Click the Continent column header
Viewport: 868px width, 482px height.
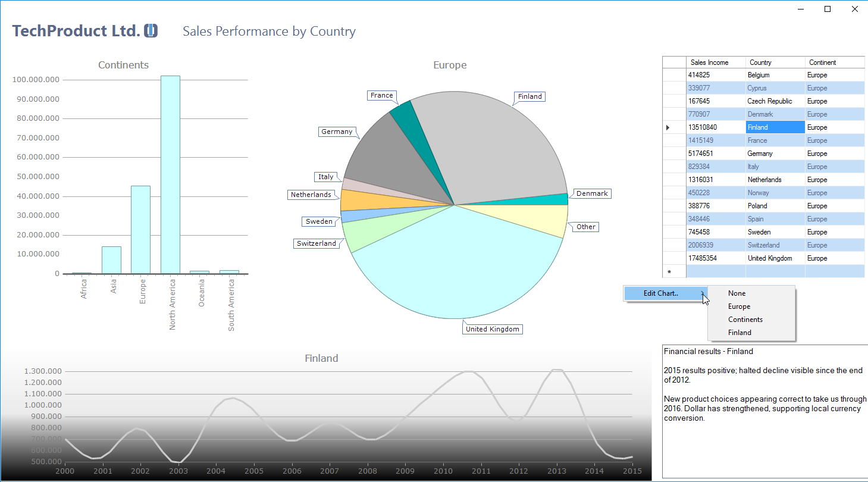(834, 62)
